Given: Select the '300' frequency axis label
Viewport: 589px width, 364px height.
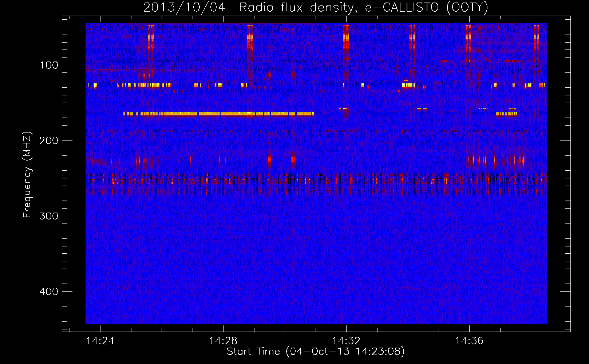Looking at the screenshot, I should coord(49,216).
